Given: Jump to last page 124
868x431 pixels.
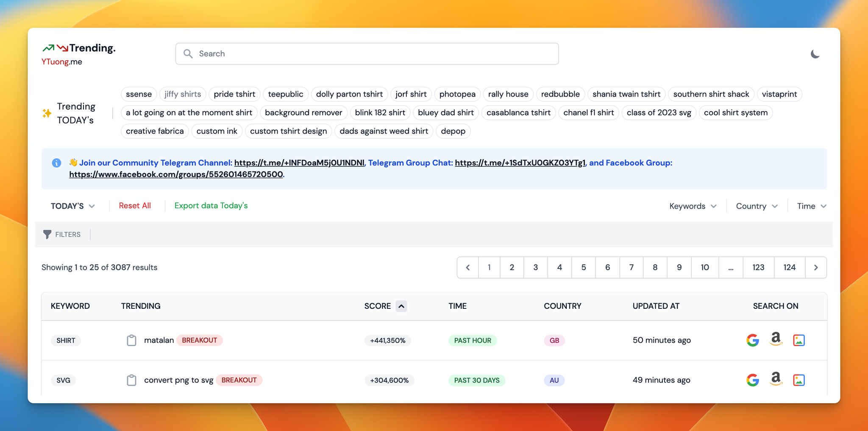Looking at the screenshot, I should 790,267.
